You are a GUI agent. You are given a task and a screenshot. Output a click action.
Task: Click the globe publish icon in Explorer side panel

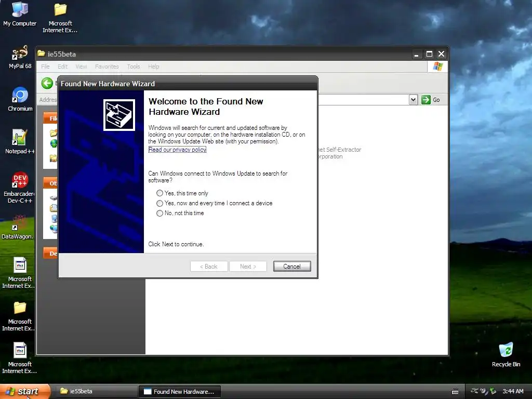click(54, 143)
